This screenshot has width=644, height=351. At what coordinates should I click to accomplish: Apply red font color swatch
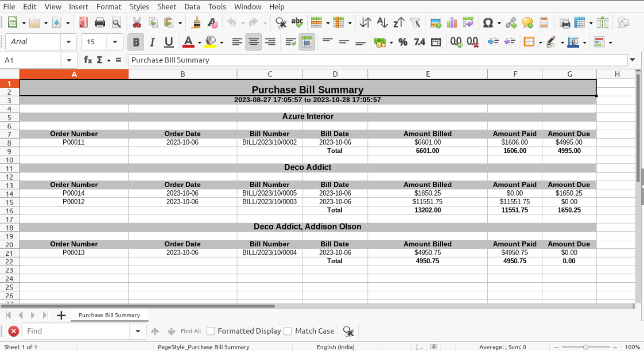coord(188,42)
